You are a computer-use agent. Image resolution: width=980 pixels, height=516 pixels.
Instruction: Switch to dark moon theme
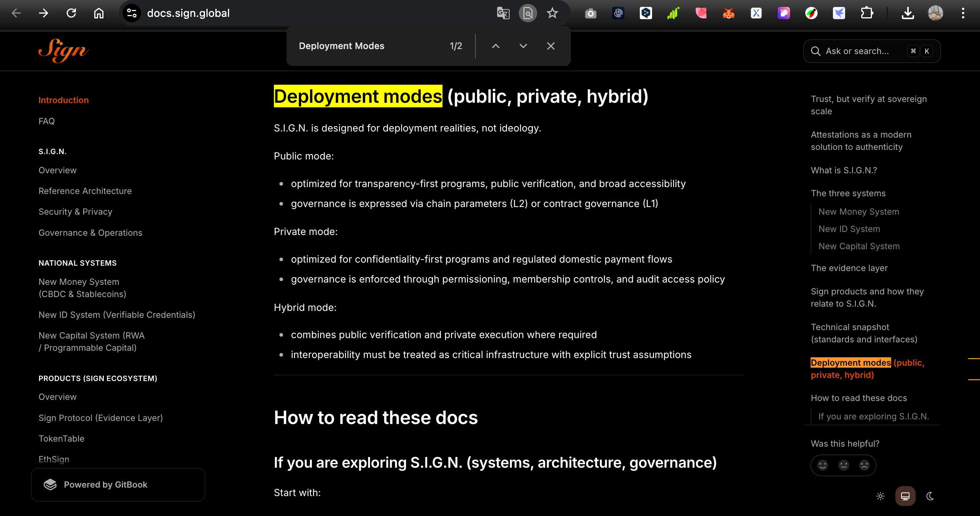click(930, 496)
